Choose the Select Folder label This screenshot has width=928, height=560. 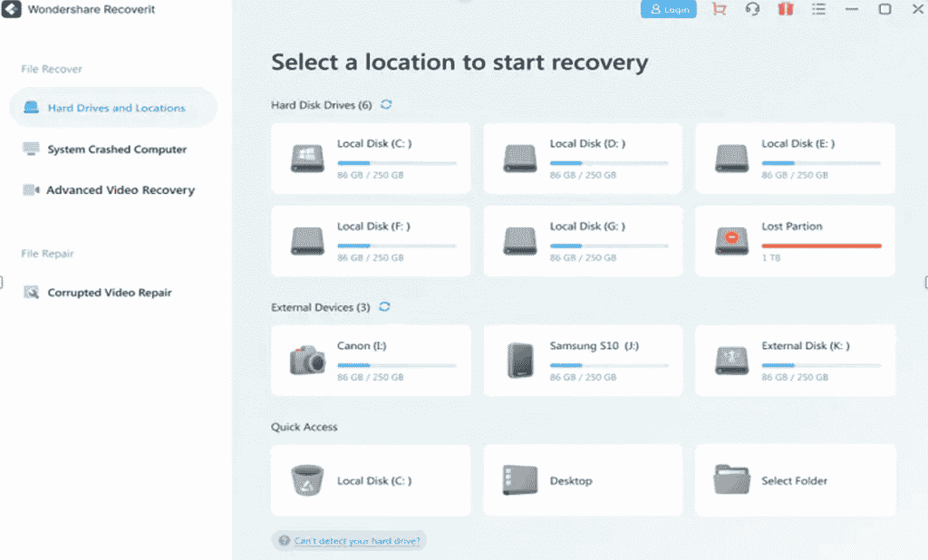[x=794, y=480]
